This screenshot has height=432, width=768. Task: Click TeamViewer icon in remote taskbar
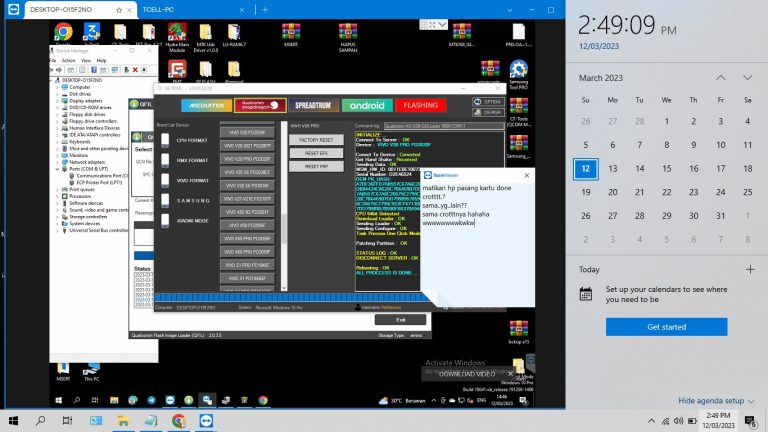170,400
